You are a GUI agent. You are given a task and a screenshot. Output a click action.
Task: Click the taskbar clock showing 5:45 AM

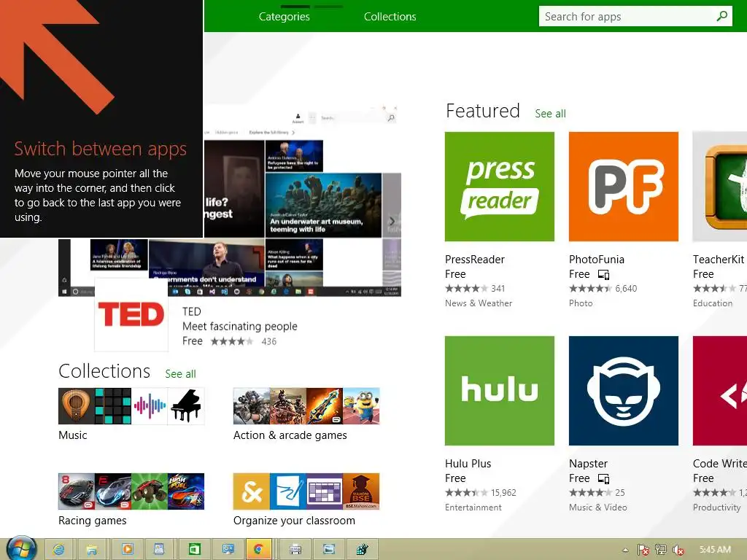715,550
